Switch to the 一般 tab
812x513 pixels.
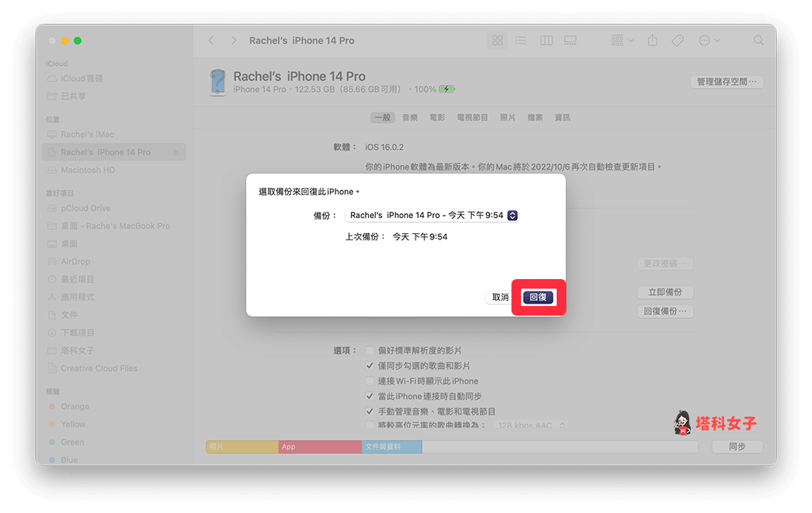tap(383, 117)
